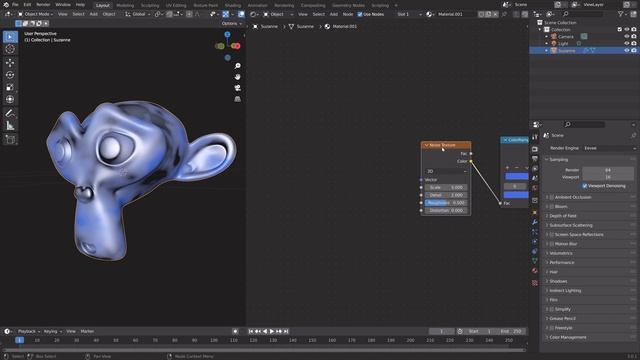Toggle Viewport Denoising checkbox
Screen dimensions: 640x360
pyautogui.click(x=584, y=186)
